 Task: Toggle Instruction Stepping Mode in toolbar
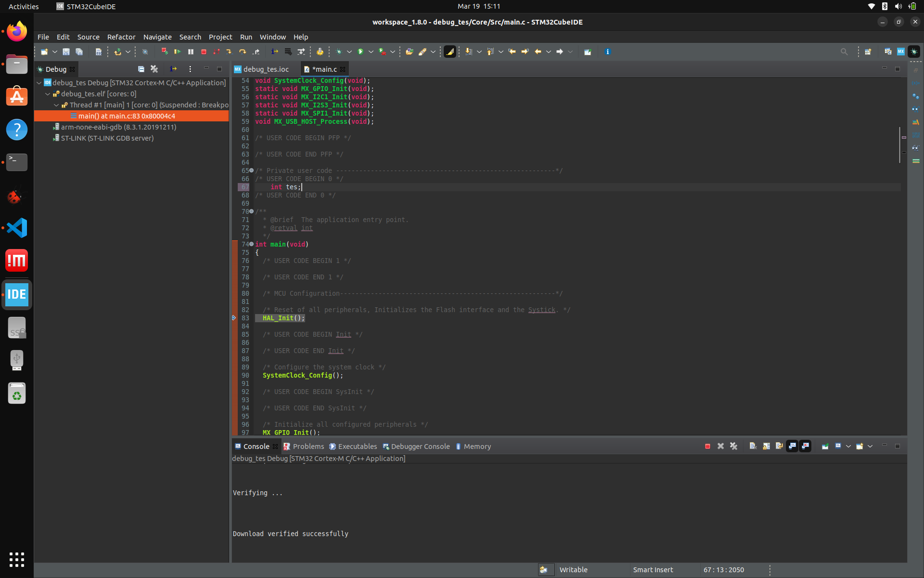274,52
